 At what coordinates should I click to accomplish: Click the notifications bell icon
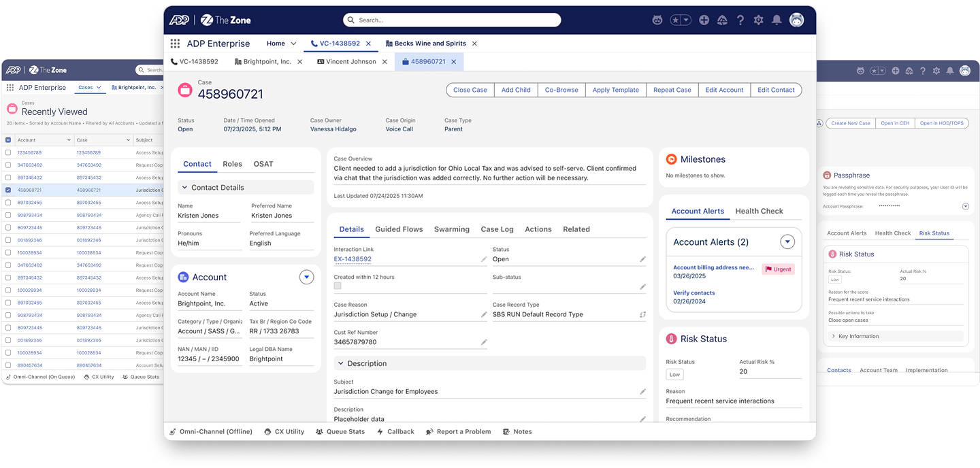[777, 20]
